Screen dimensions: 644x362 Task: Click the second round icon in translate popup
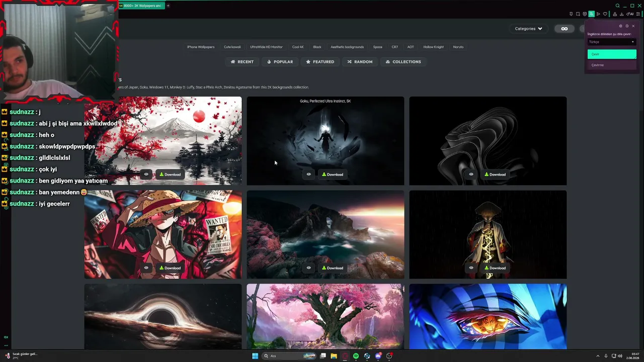(627, 26)
